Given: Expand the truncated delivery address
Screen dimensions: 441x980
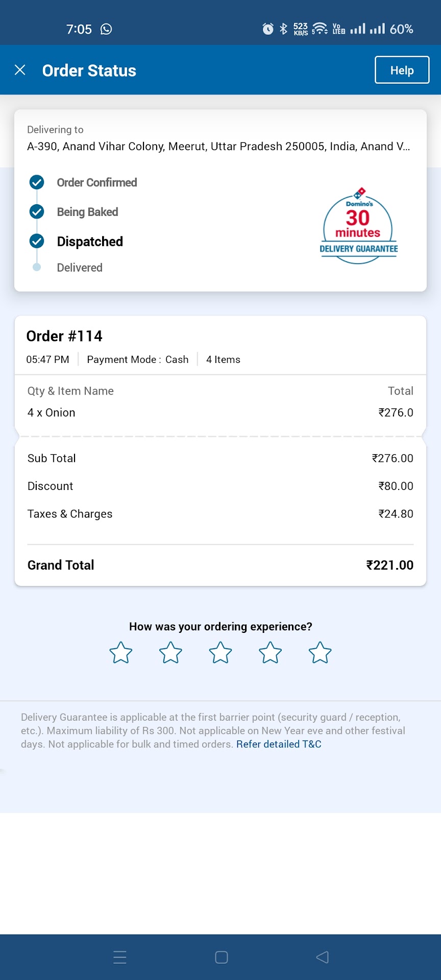Looking at the screenshot, I should (x=218, y=146).
